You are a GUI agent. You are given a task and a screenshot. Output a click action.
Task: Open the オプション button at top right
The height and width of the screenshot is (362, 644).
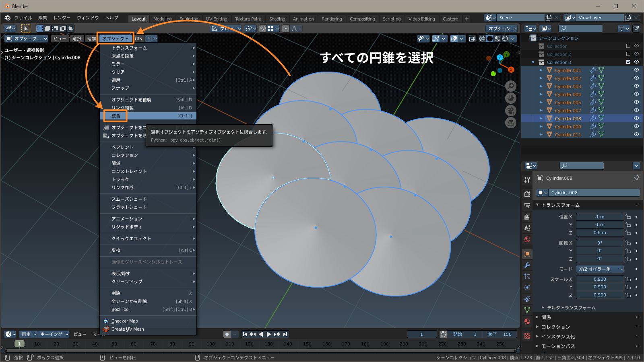[501, 28]
